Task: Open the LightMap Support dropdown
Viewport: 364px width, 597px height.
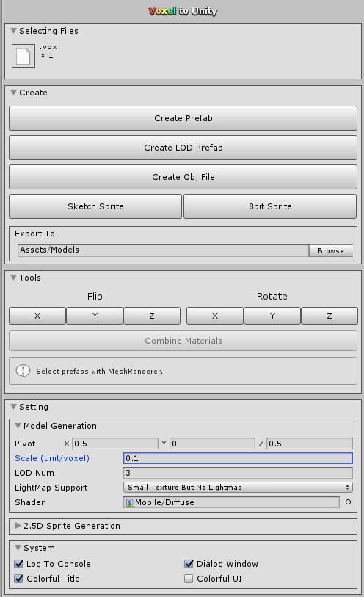Action: point(238,488)
